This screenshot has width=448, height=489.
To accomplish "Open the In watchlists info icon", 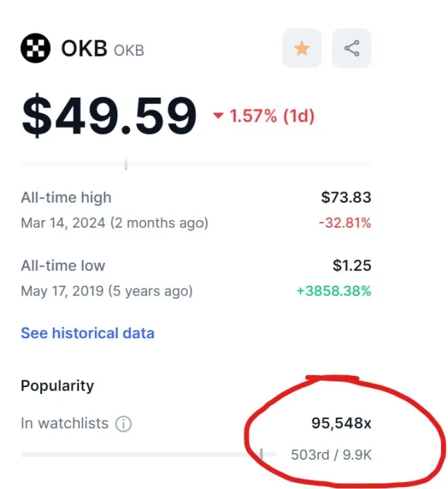I will pyautogui.click(x=124, y=424).
